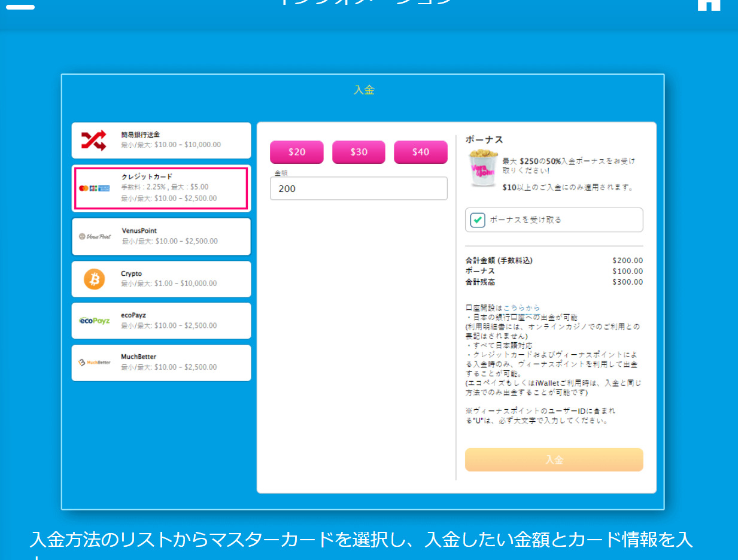The width and height of the screenshot is (738, 560).
Task: Select VenusPoint payment method label
Action: coord(139,230)
